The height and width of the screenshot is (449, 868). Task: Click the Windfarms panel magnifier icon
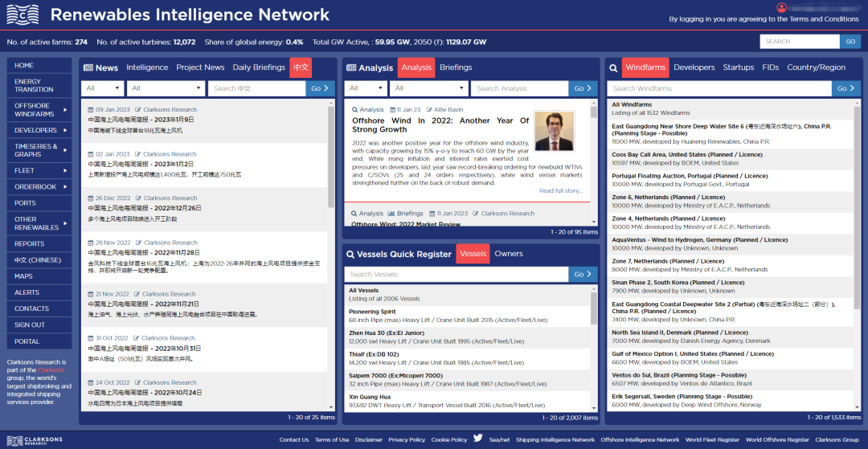pos(613,68)
